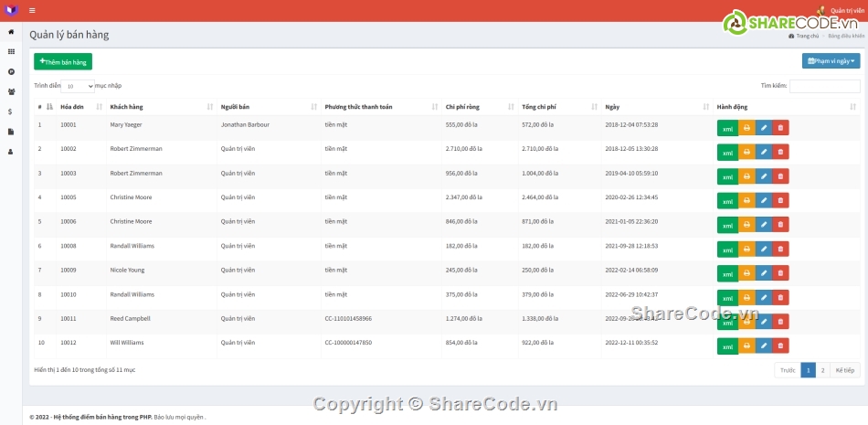Sort table by Ngày column header
Image resolution: width=868 pixels, height=425 pixels.
pos(654,107)
